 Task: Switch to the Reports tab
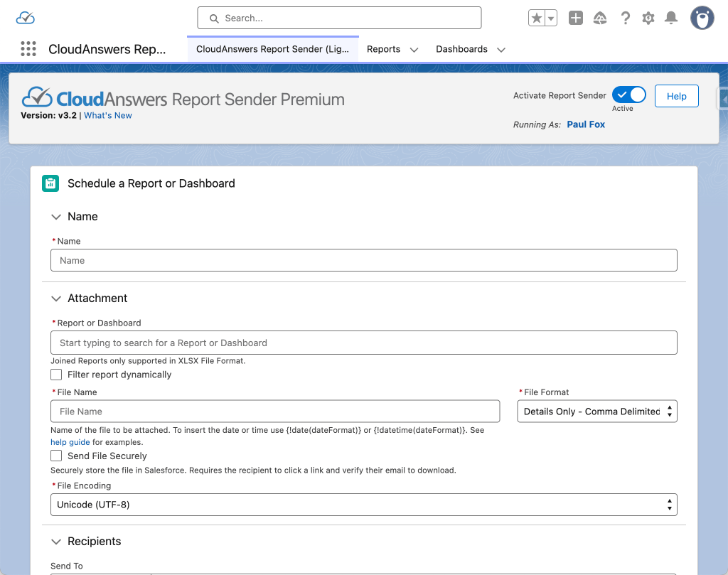tap(383, 49)
